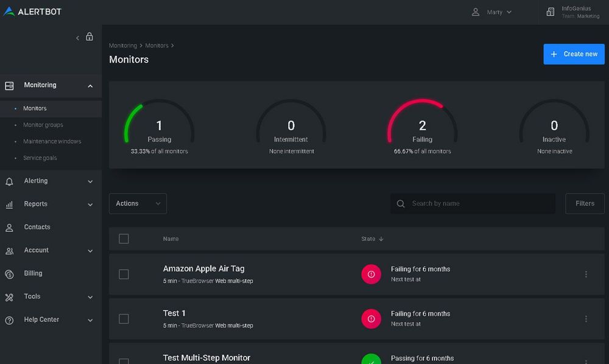Expand the Help Center section chevron
This screenshot has width=609, height=364.
pos(90,321)
